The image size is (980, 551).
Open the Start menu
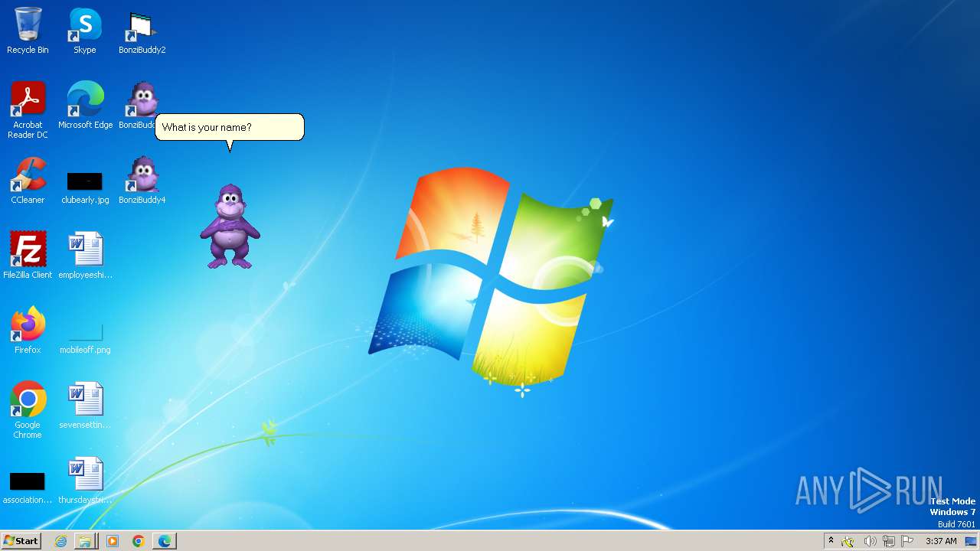pos(21,541)
